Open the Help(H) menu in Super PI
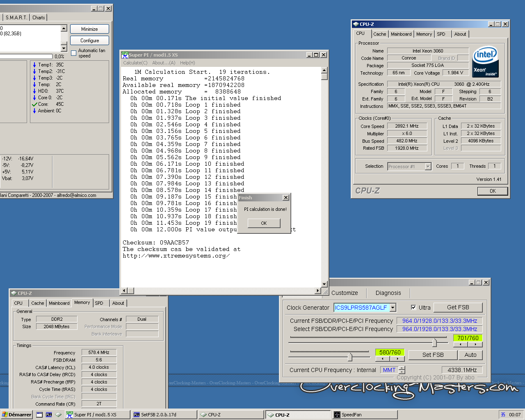 click(x=187, y=63)
